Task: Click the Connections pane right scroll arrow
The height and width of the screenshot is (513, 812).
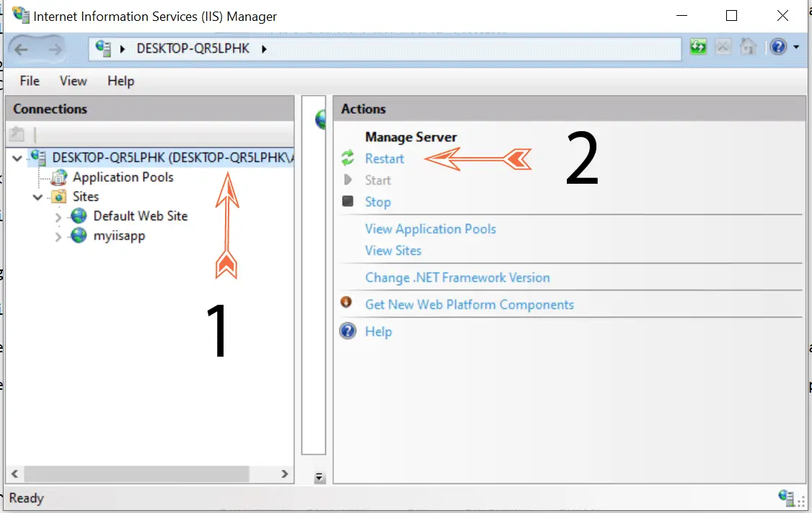Action: pyautogui.click(x=284, y=473)
